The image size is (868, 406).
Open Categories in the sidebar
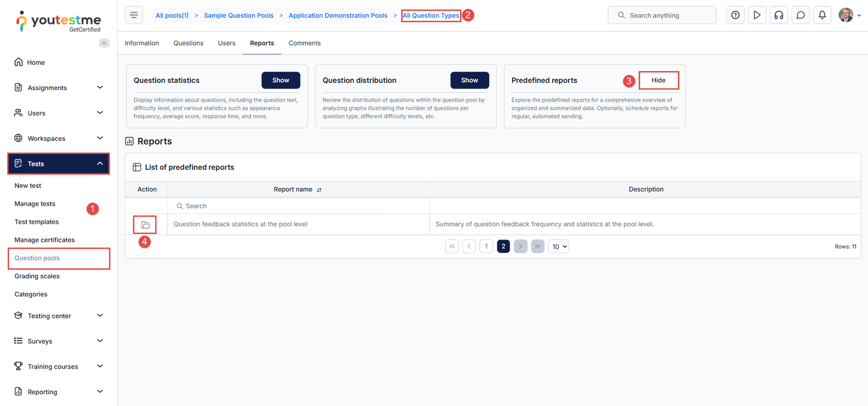(x=31, y=294)
